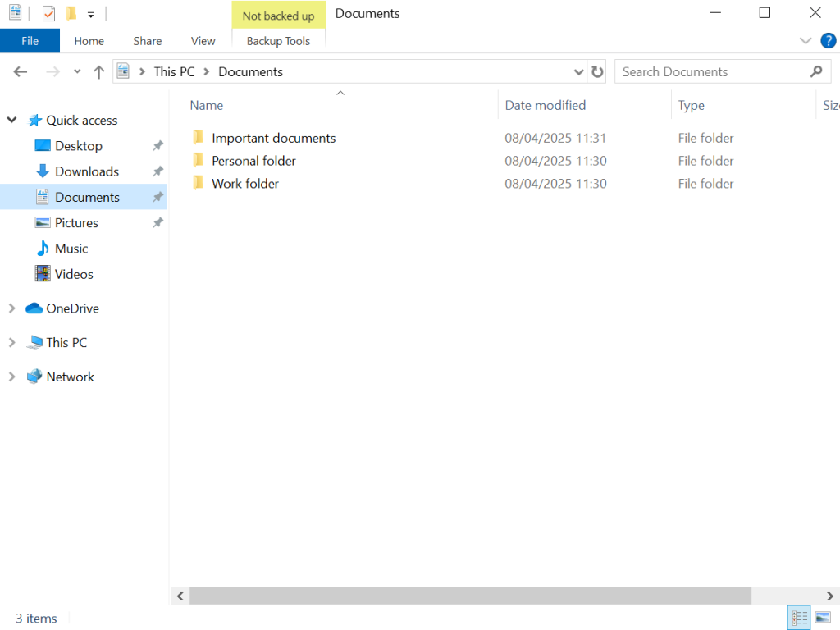
Task: Expand the ribbon with the chevron
Action: [x=805, y=41]
